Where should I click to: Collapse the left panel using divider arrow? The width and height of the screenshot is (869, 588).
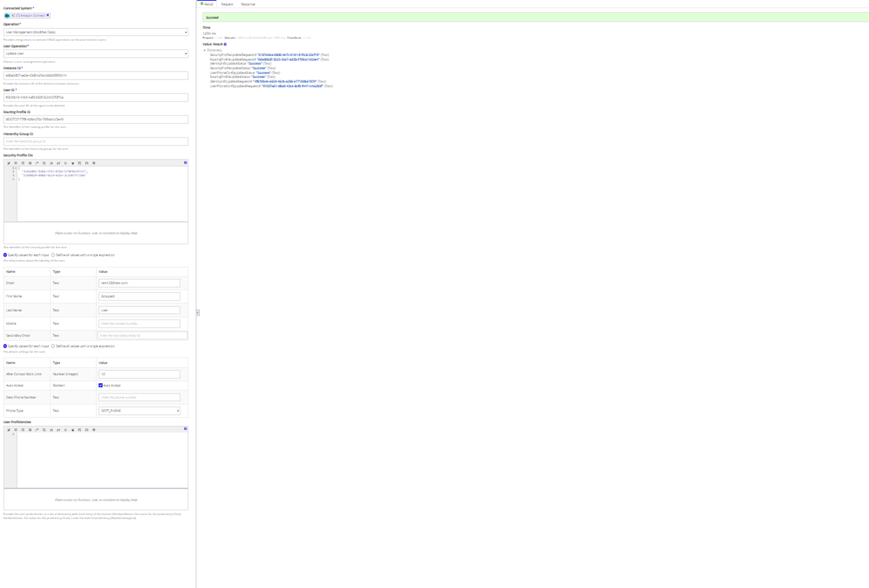[x=198, y=313]
